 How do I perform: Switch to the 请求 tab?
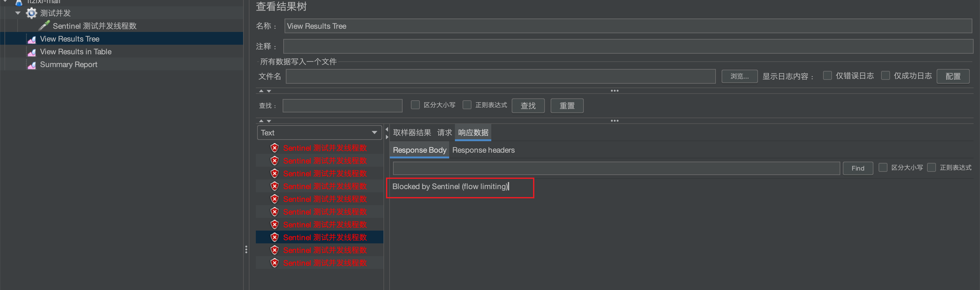444,133
